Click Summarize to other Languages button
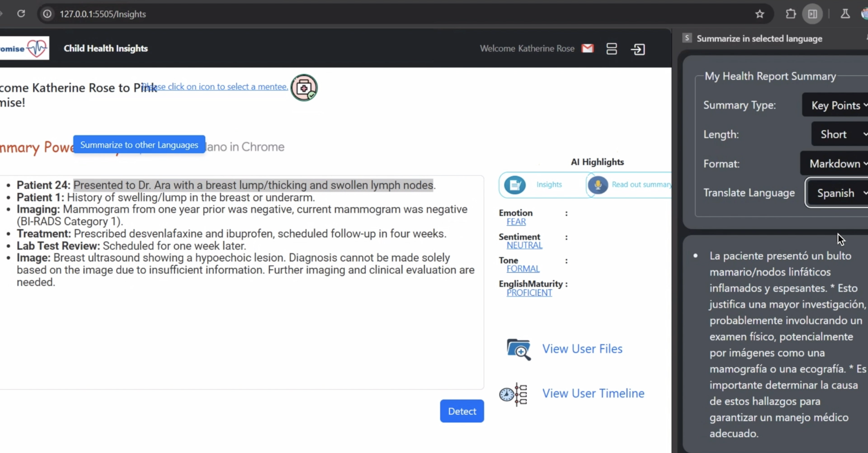 click(139, 145)
